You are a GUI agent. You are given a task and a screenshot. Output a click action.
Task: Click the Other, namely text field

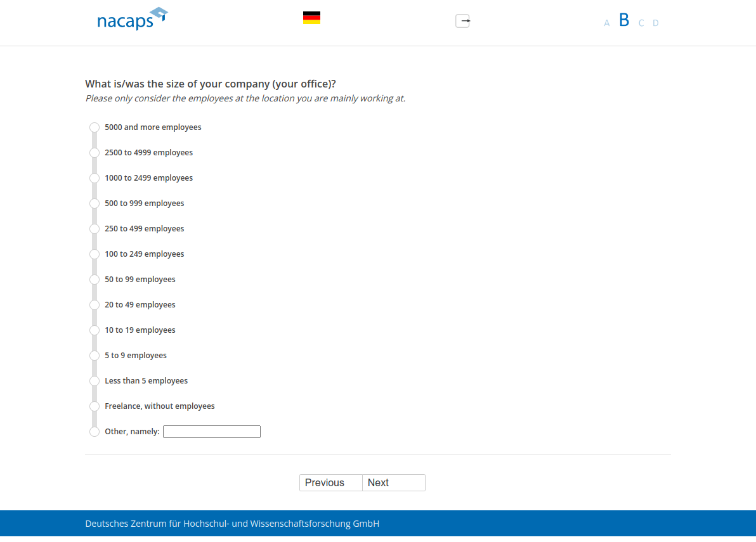point(212,432)
